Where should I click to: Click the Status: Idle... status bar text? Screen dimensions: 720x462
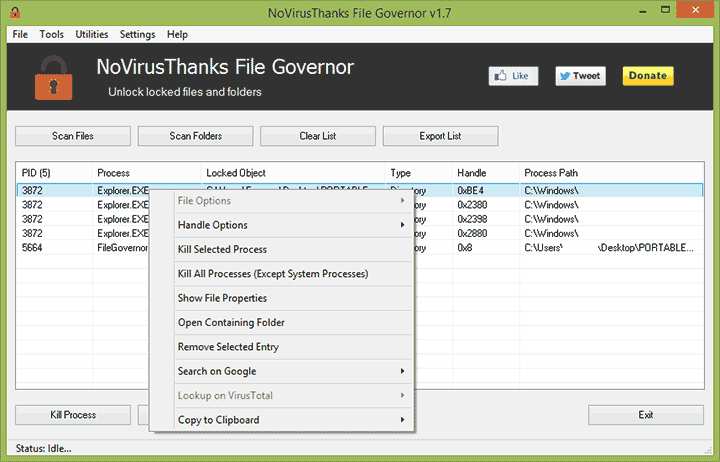tap(43, 448)
